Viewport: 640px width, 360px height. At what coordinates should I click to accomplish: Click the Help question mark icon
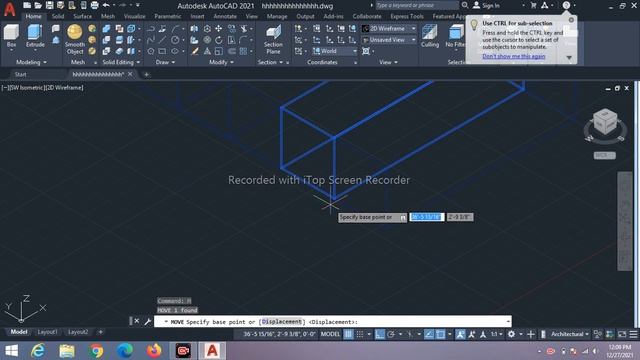pos(566,5)
